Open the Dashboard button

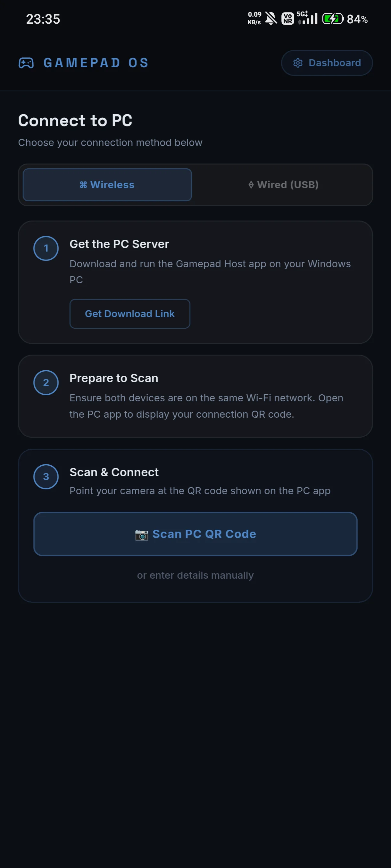click(x=327, y=63)
